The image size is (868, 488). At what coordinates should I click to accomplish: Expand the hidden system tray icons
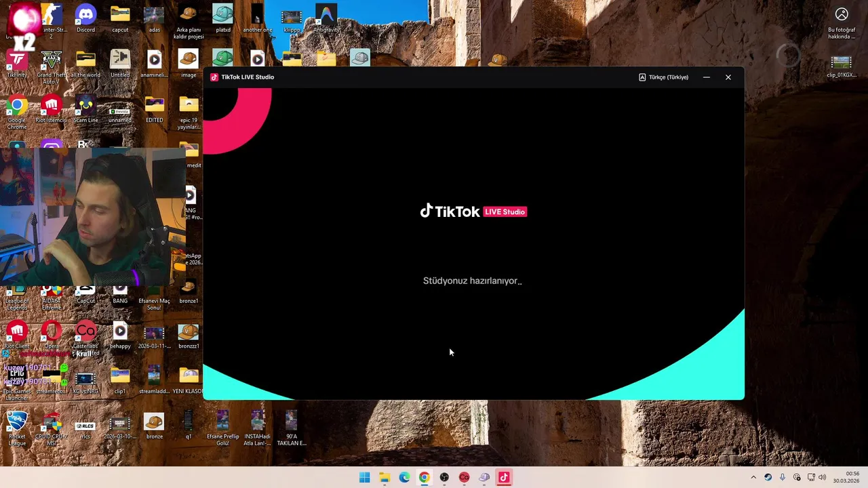(x=753, y=478)
